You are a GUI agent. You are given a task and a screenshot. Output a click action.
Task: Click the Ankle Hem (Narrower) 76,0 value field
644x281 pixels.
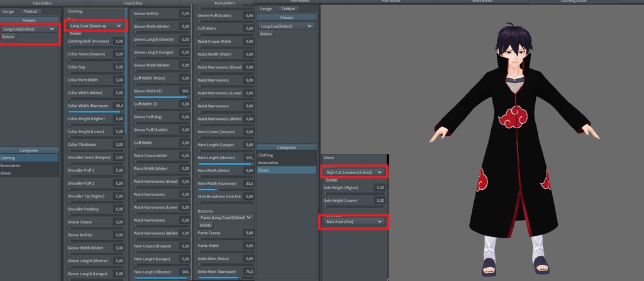coord(248,271)
